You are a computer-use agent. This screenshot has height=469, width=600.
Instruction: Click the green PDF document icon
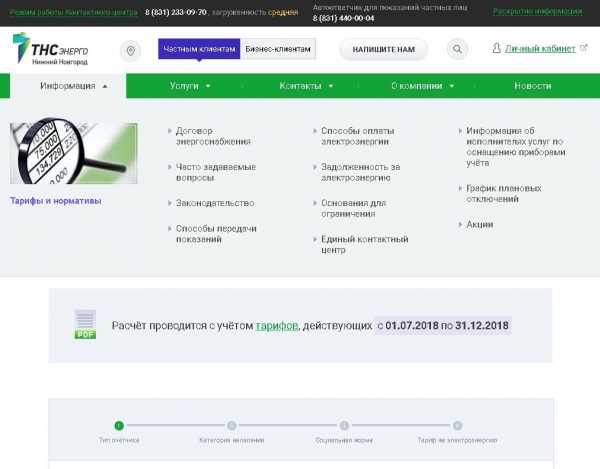[x=85, y=324]
